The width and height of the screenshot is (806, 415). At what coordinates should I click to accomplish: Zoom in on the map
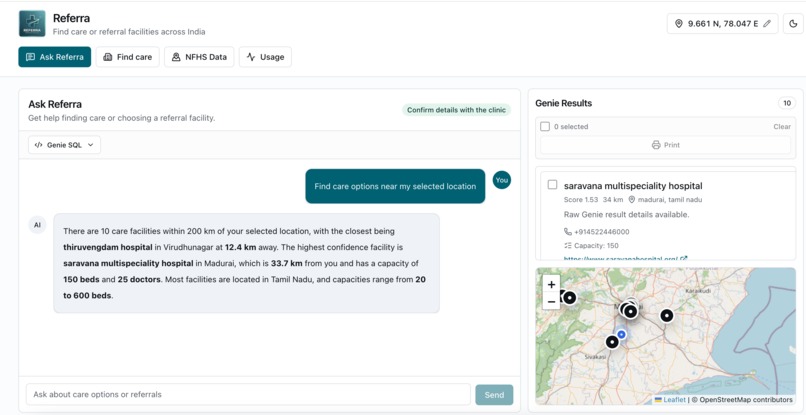coord(552,284)
